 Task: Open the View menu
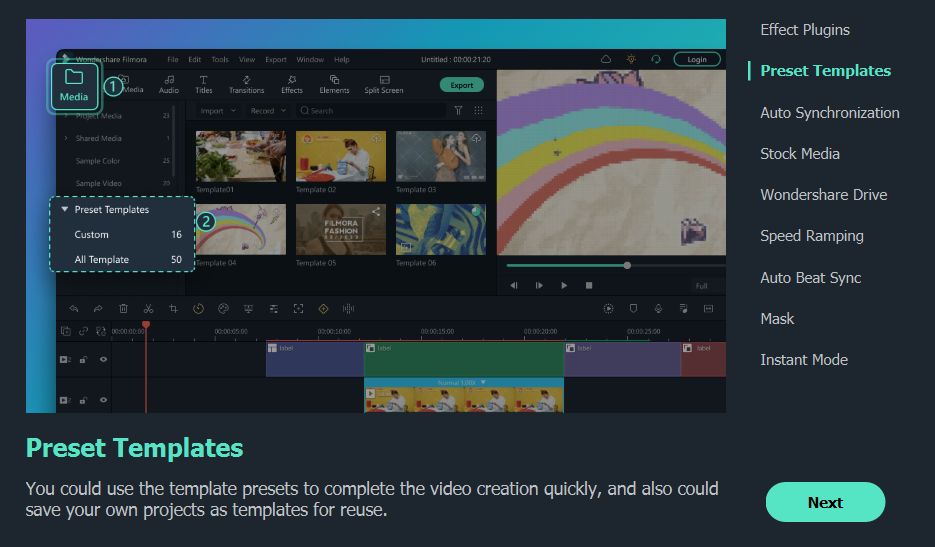(247, 60)
